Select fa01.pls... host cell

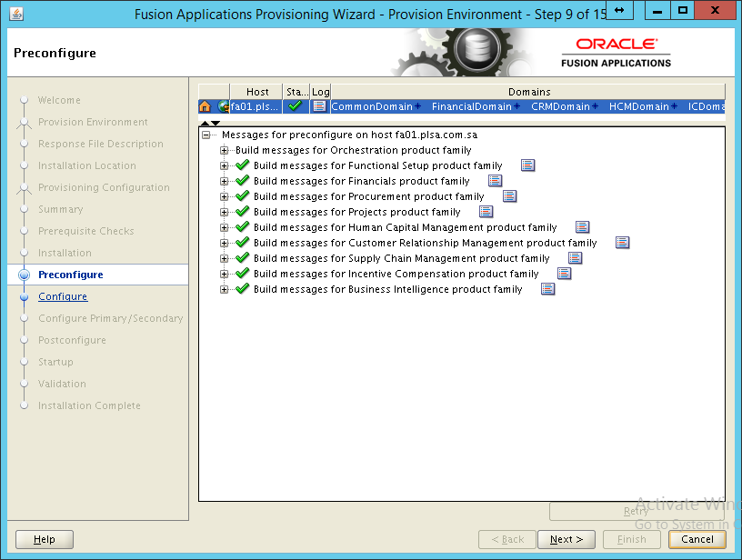click(x=256, y=106)
